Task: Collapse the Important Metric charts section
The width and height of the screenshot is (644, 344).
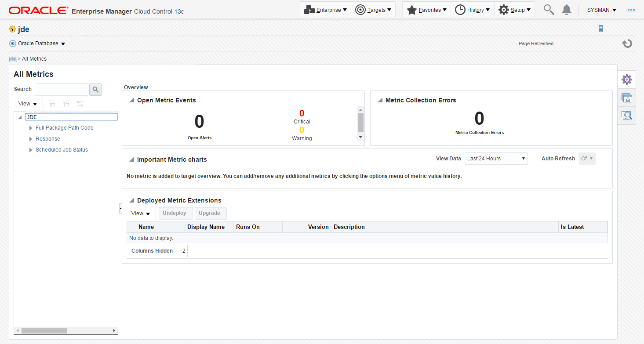Action: [131, 160]
